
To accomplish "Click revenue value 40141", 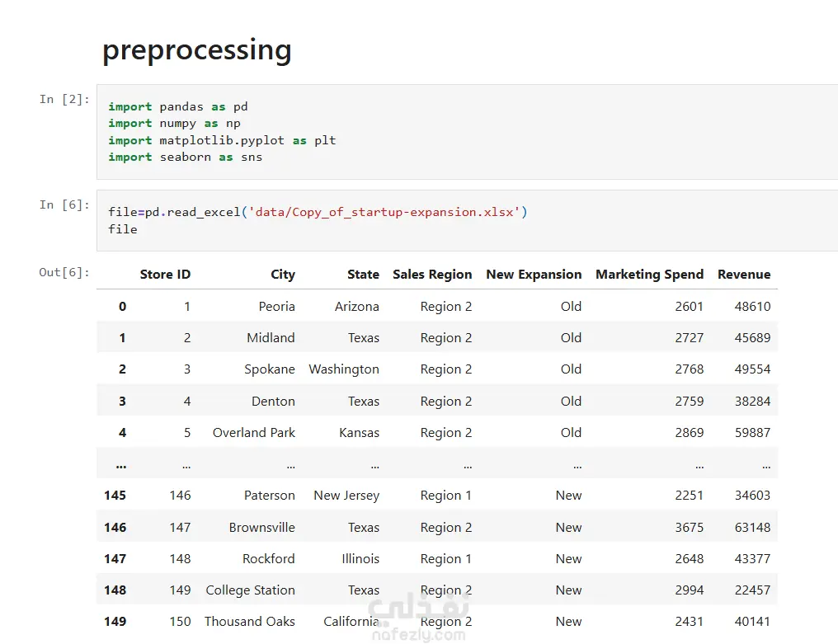I will click(x=752, y=622).
